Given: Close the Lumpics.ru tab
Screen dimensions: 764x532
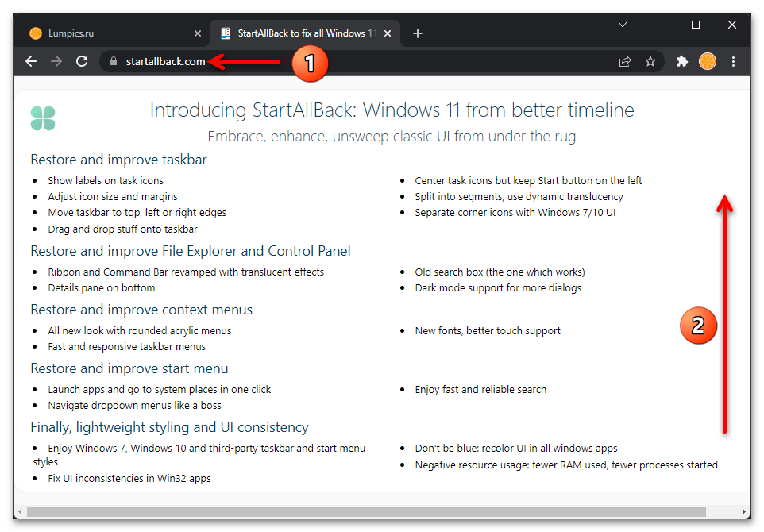Looking at the screenshot, I should pyautogui.click(x=197, y=33).
